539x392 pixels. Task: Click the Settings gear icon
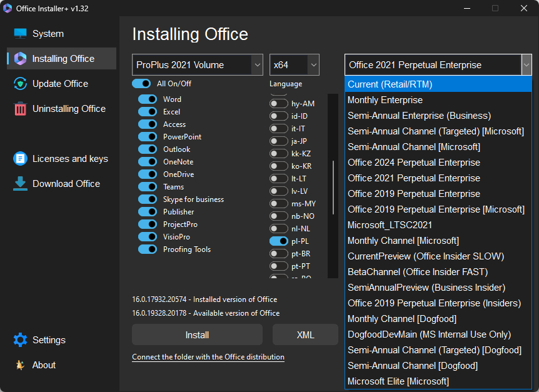pyautogui.click(x=20, y=339)
